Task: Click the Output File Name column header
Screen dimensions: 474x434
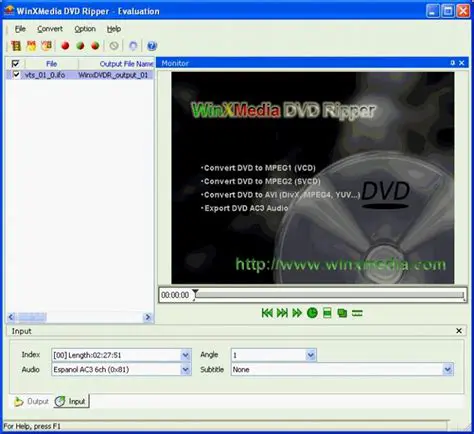Action: (x=116, y=64)
